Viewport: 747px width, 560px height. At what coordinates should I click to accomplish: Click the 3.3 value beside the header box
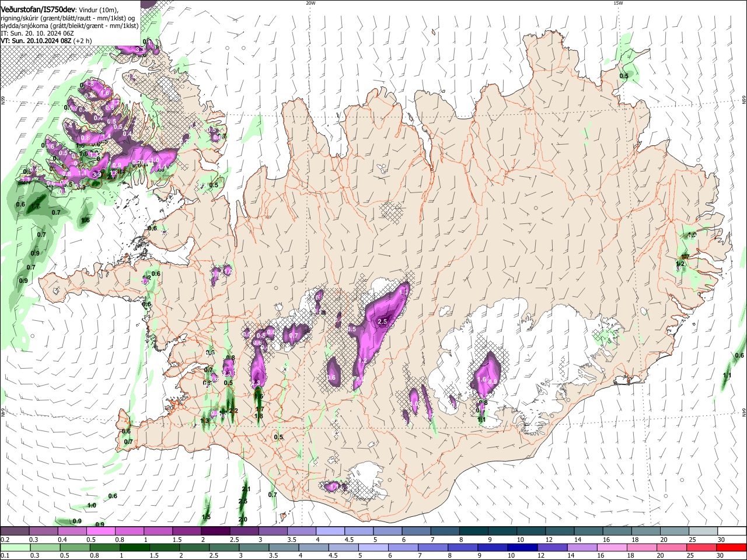point(140,50)
